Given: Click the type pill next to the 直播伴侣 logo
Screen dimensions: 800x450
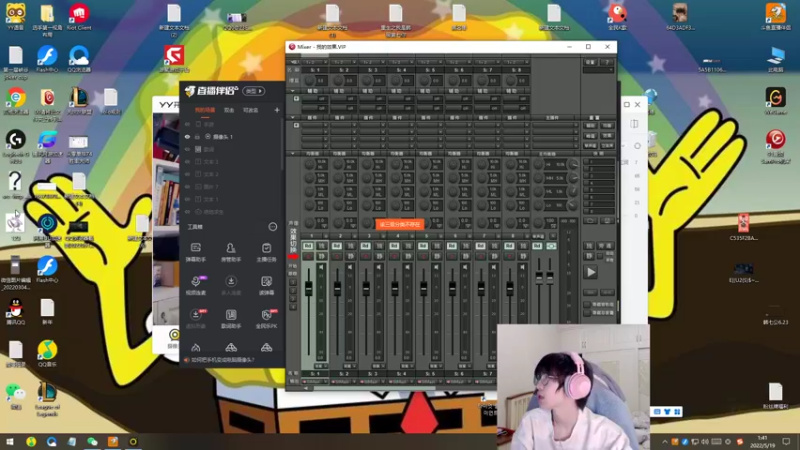Looking at the screenshot, I should [254, 91].
